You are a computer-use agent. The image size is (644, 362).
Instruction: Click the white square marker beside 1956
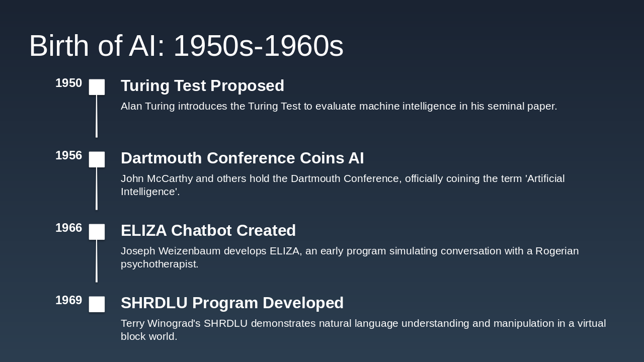[97, 159]
